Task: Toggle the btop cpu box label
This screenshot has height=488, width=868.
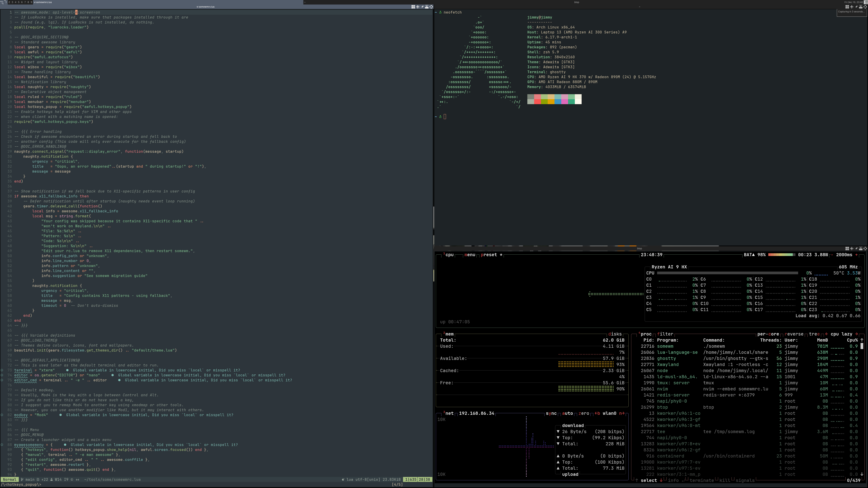Action: (x=448, y=255)
